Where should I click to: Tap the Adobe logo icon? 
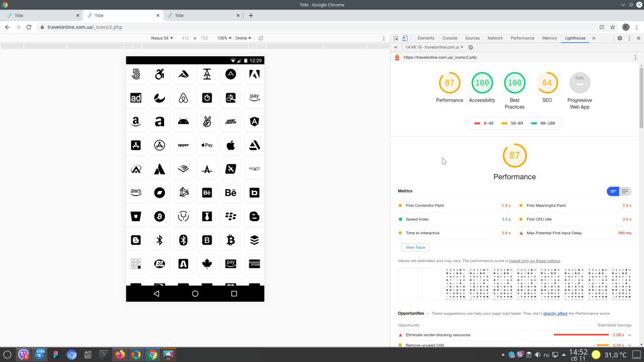click(x=255, y=74)
